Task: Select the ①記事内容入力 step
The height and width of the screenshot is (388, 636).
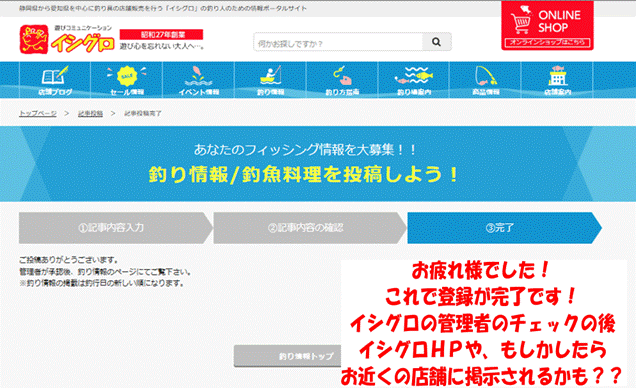Action: pyautogui.click(x=116, y=228)
